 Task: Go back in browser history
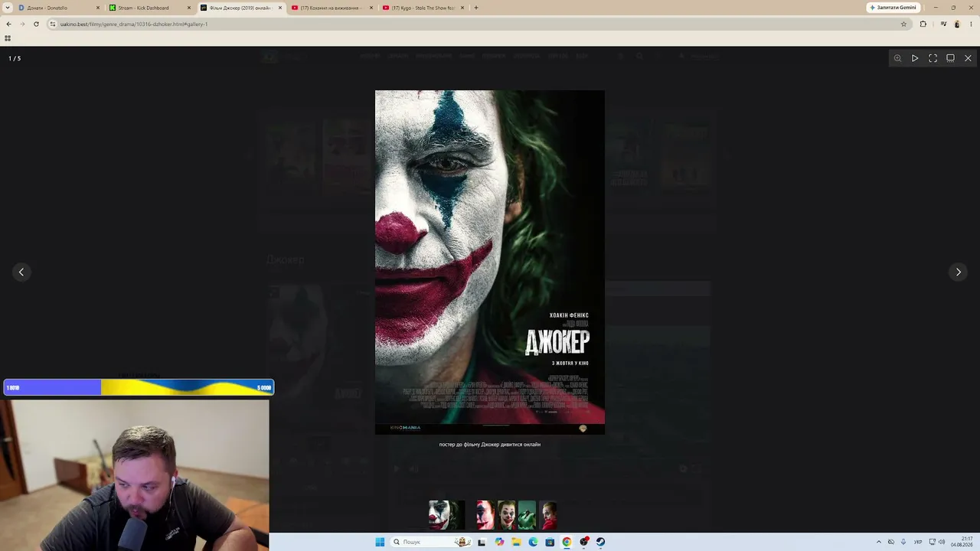point(8,24)
